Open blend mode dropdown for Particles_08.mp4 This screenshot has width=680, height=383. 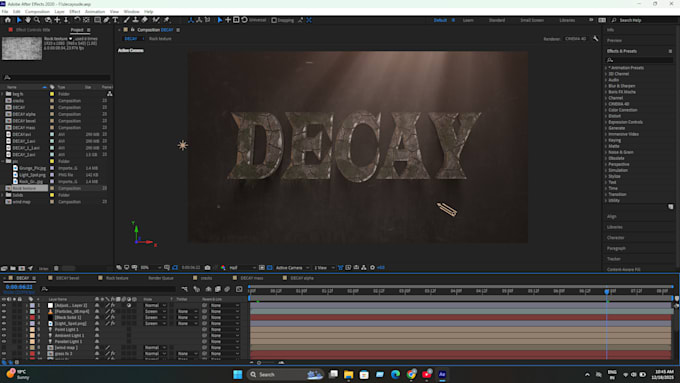pos(155,311)
